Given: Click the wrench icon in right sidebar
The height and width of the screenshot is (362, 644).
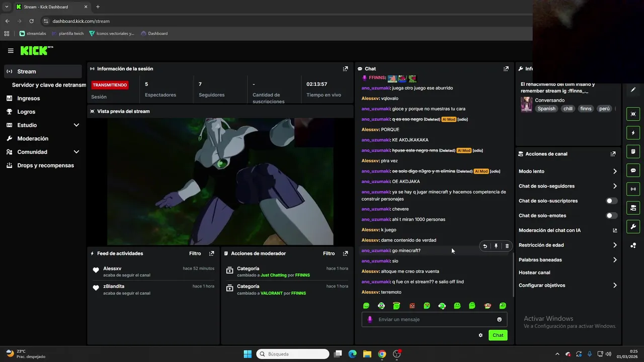Looking at the screenshot, I should (x=633, y=227).
